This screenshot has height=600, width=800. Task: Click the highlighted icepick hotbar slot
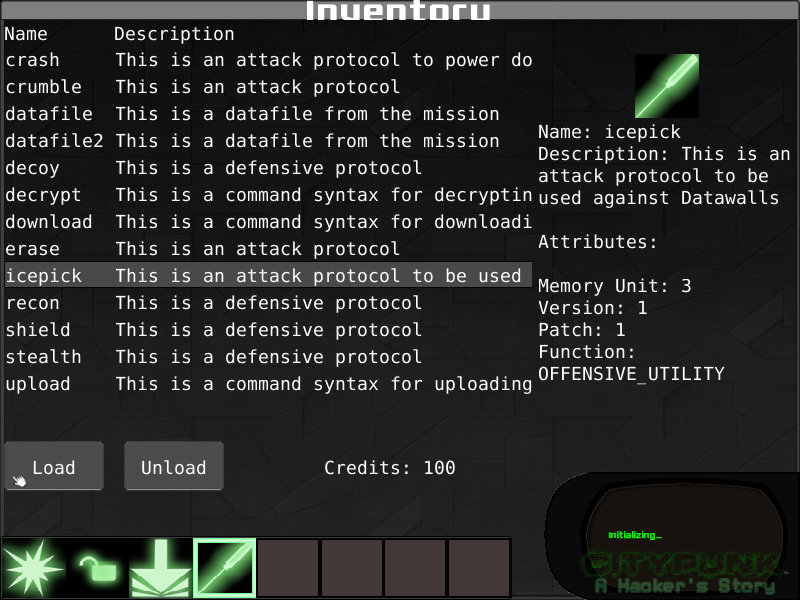tap(224, 568)
